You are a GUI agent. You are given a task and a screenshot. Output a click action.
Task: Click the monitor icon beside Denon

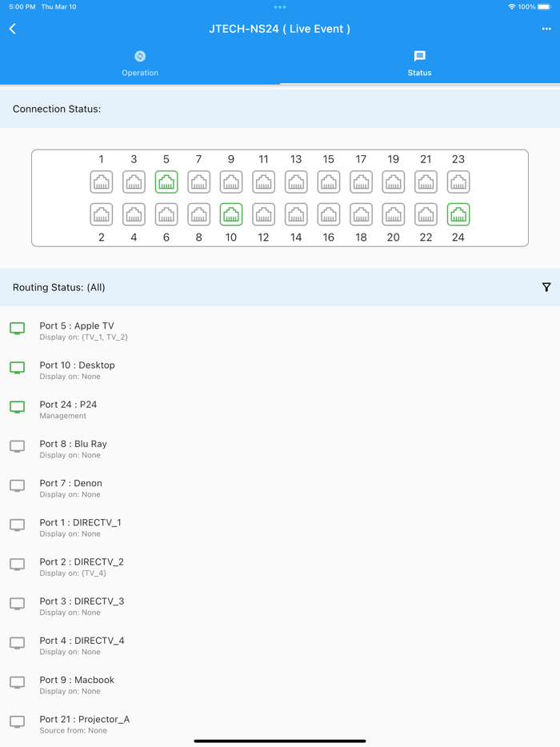point(17,485)
